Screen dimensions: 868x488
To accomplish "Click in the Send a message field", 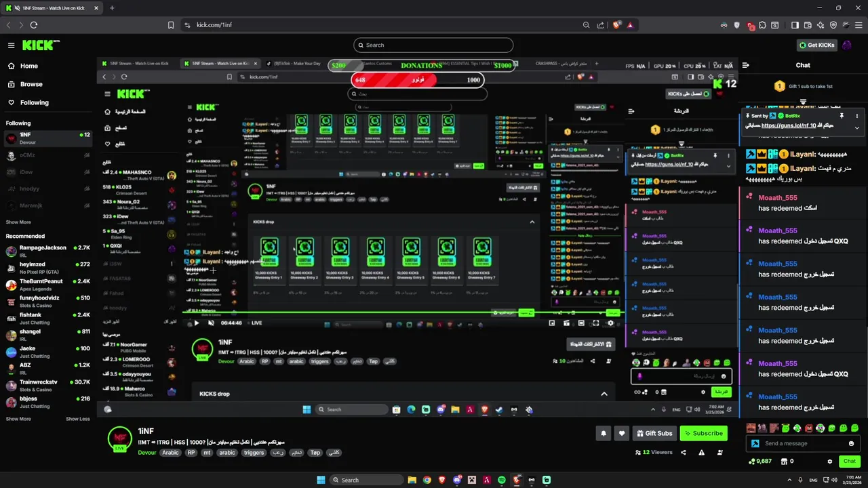I will tap(804, 443).
